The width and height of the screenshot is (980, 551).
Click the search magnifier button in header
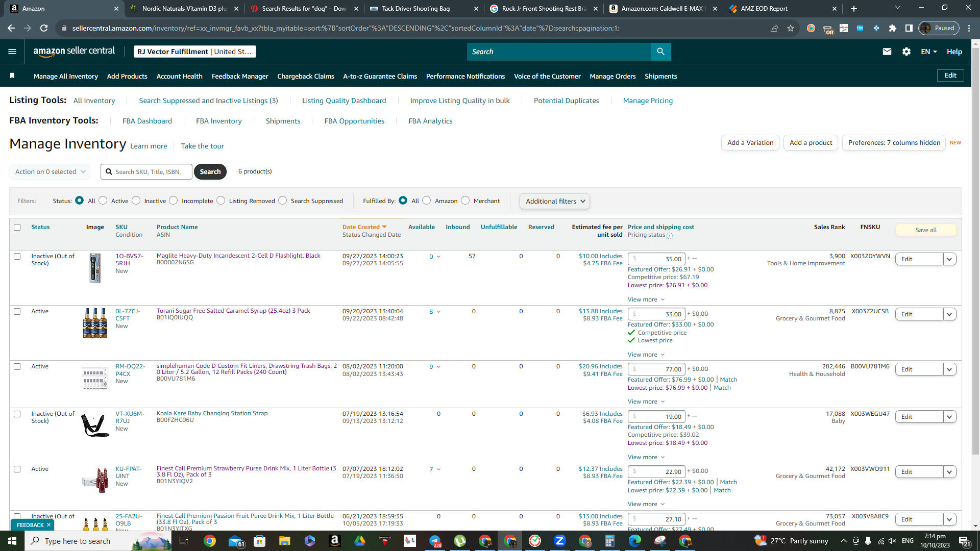click(x=660, y=52)
